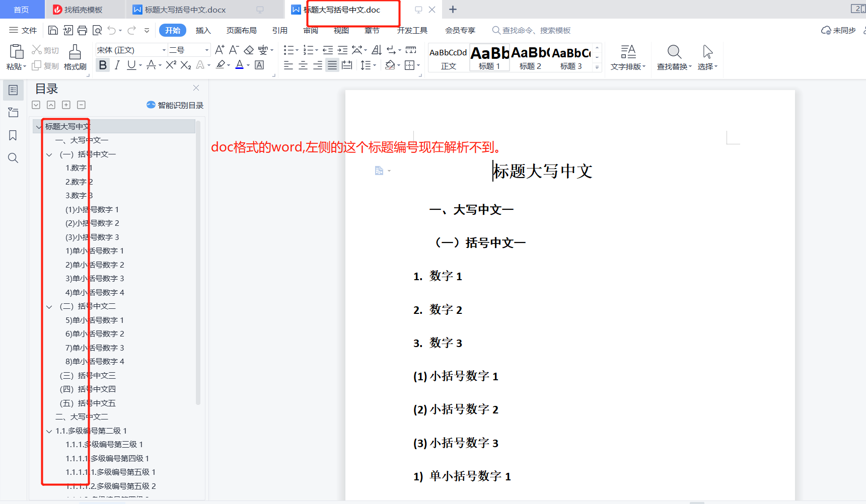Click the Save document icon

tap(52, 30)
